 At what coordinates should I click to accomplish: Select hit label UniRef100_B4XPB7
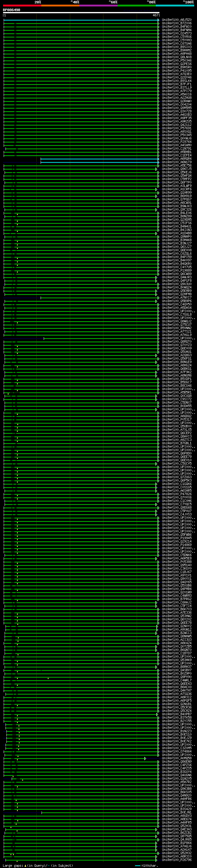177,714
